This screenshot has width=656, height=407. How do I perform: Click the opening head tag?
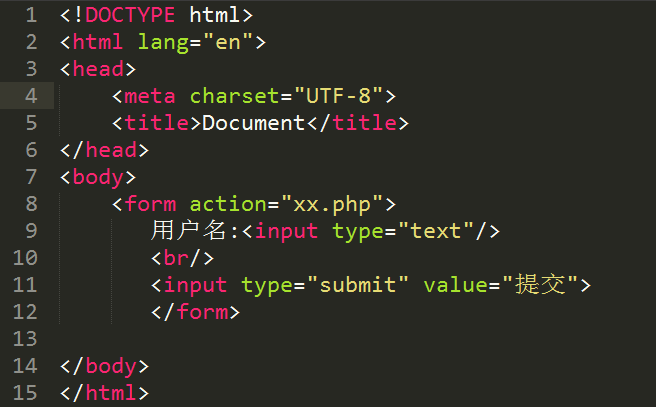pyautogui.click(x=98, y=69)
